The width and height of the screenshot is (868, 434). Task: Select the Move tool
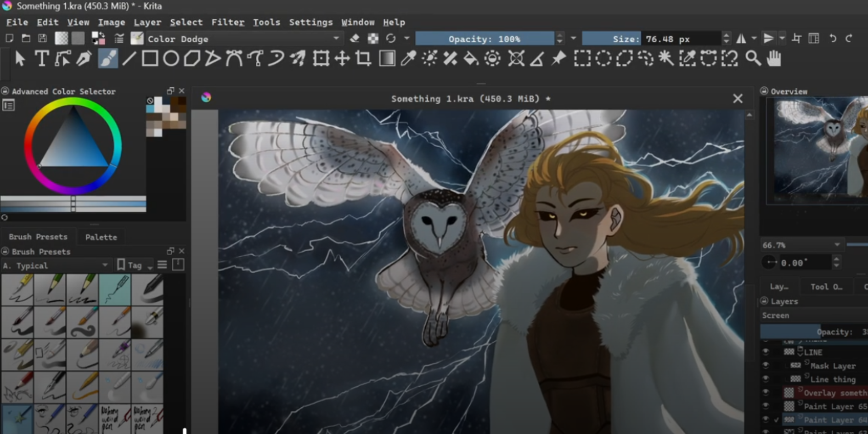coord(342,59)
